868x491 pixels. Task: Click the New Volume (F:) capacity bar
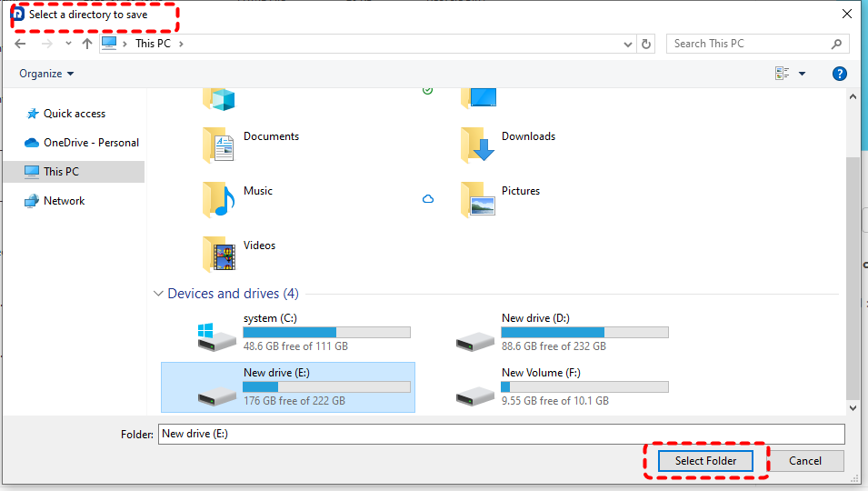584,387
